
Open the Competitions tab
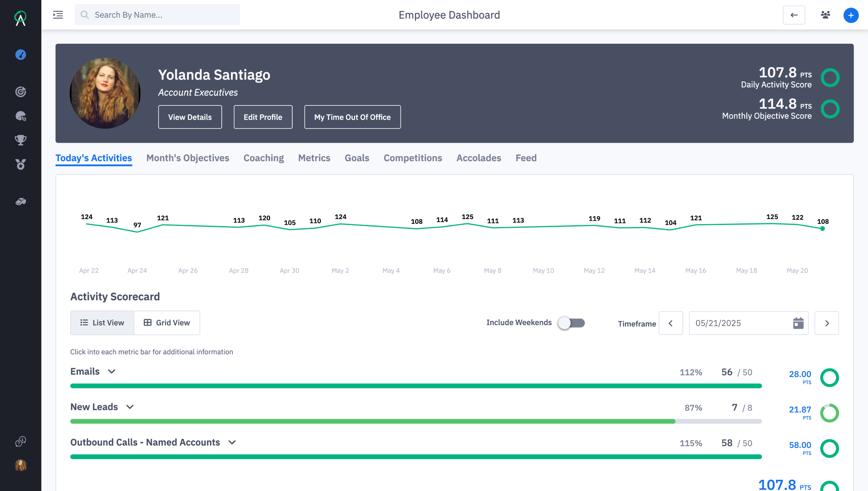413,158
